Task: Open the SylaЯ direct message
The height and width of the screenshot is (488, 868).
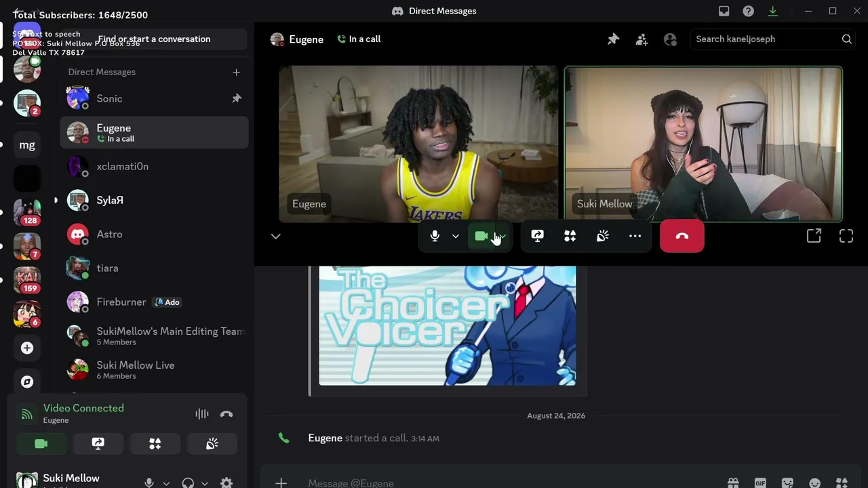Action: pos(154,200)
